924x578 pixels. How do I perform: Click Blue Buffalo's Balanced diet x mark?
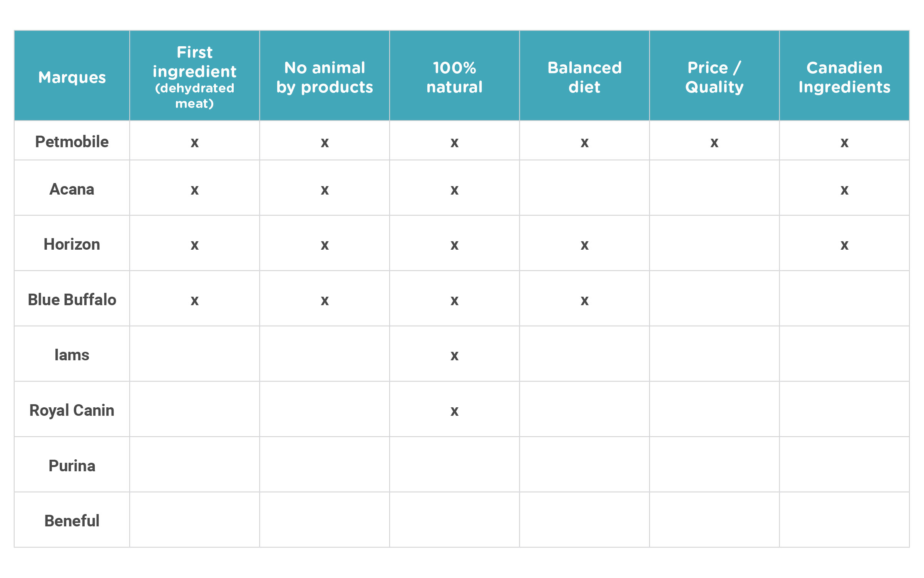[x=584, y=301]
